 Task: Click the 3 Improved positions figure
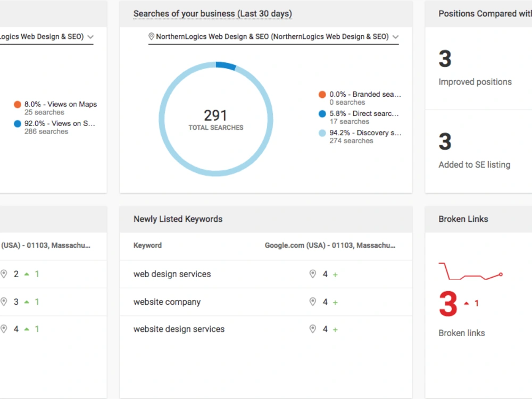445,59
